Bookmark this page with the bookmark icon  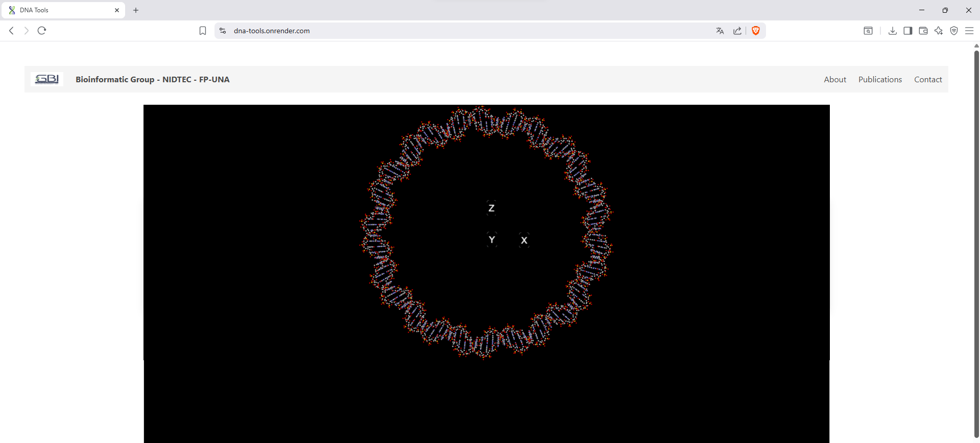click(203, 31)
